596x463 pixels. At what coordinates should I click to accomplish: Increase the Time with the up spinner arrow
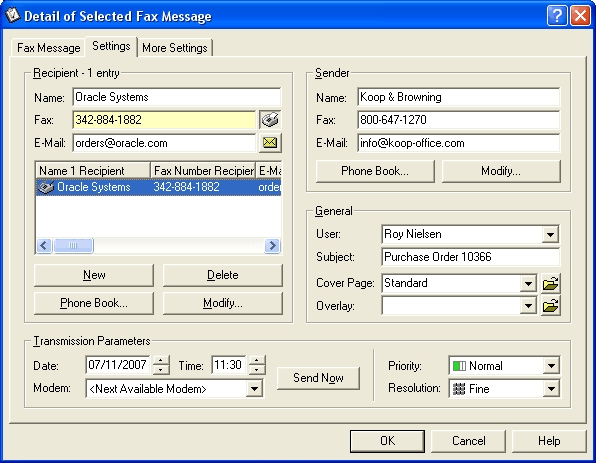pos(257,360)
